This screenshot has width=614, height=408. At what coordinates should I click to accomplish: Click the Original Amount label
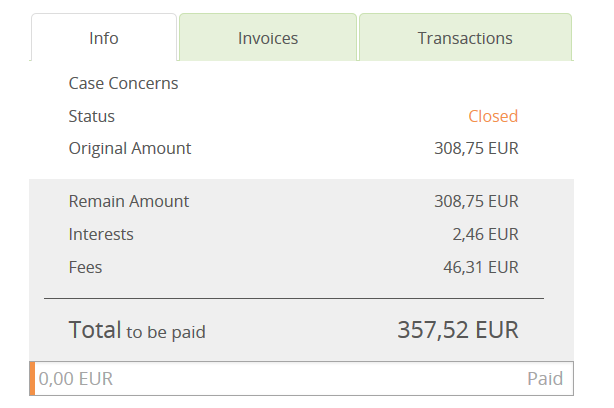point(130,148)
